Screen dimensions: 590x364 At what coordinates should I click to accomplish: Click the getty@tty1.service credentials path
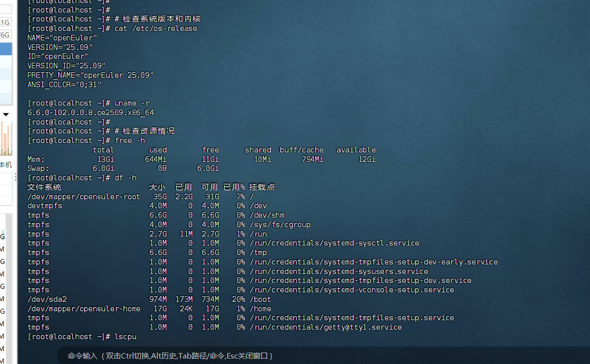coord(326,327)
